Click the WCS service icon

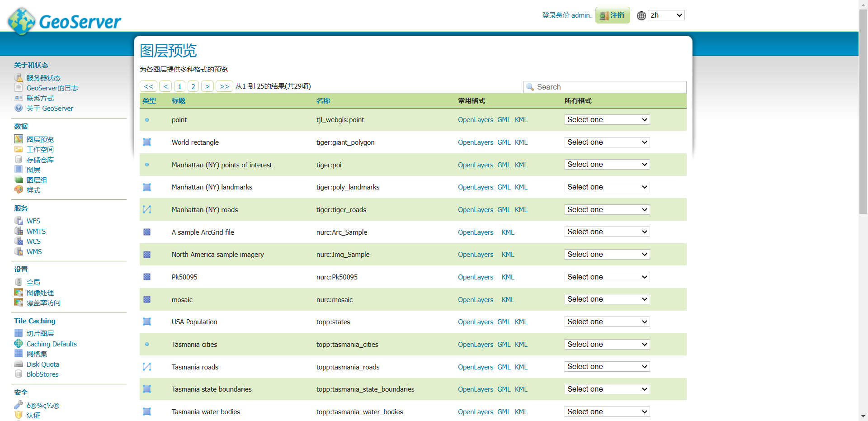tap(19, 241)
